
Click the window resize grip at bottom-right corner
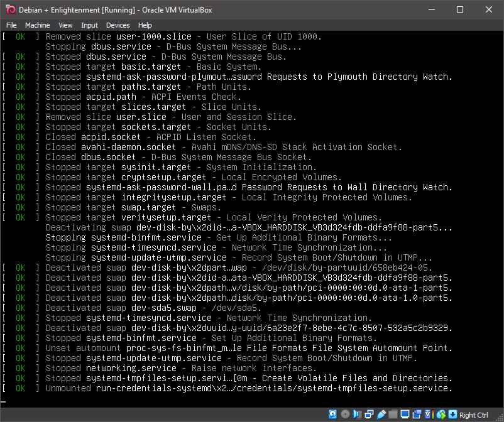coord(499,418)
